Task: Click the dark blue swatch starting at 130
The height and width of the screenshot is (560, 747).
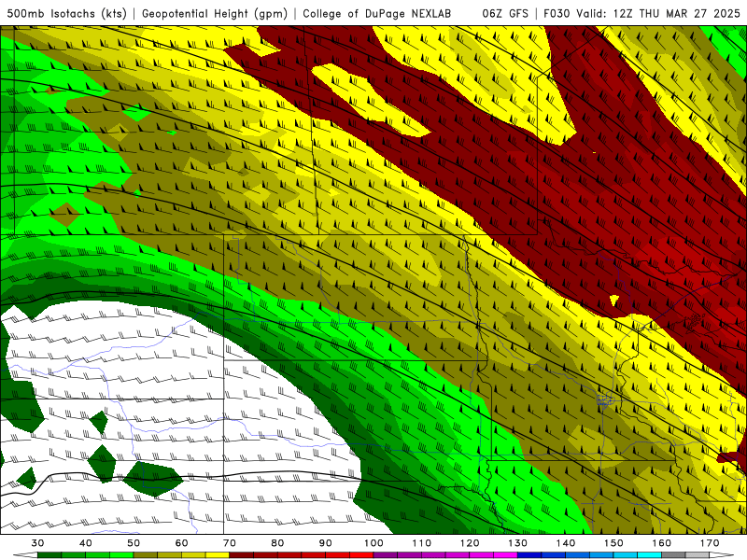Action: point(529,555)
